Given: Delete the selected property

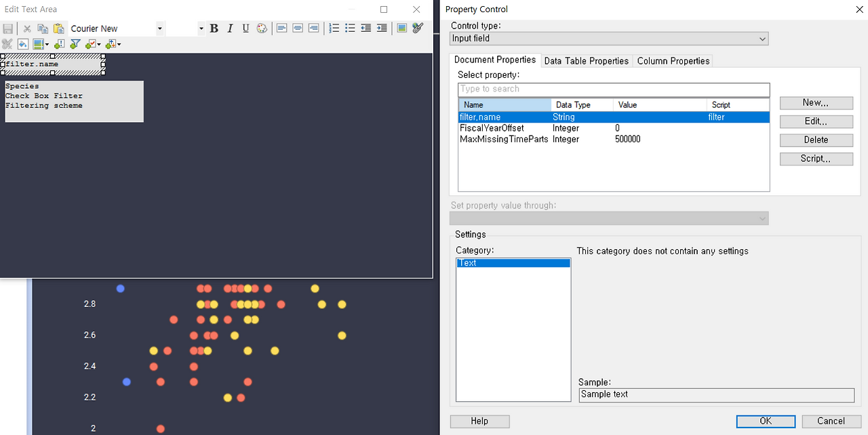Looking at the screenshot, I should point(816,140).
